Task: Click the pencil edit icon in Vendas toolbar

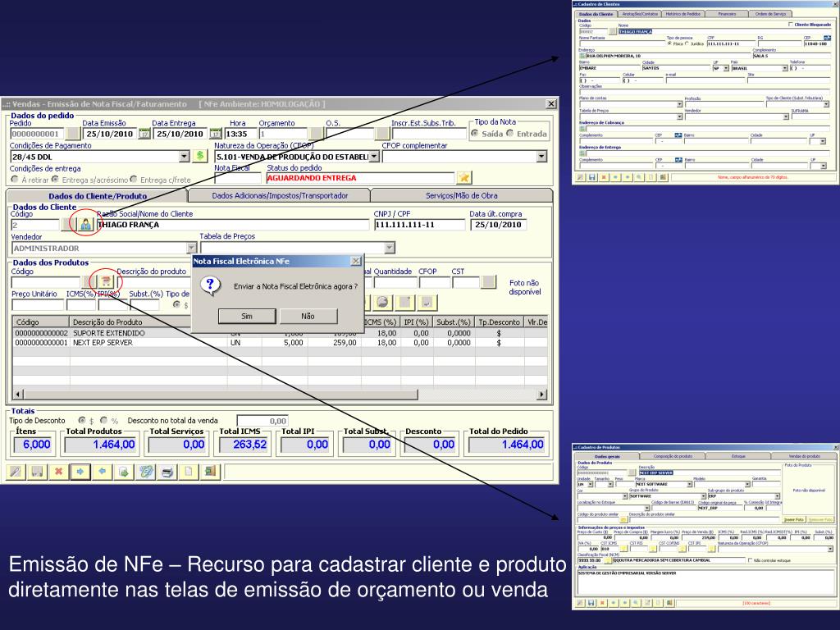Action: [x=16, y=472]
